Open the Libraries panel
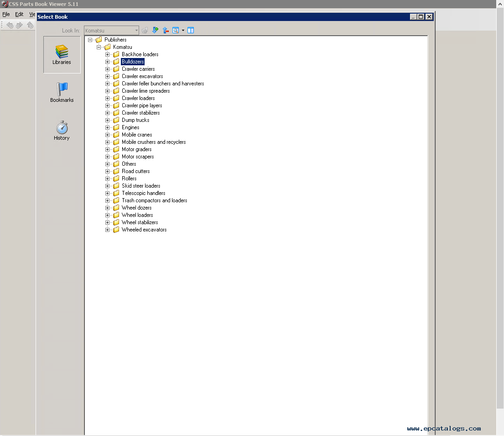Screen dimensions: 504x436 coord(62,55)
